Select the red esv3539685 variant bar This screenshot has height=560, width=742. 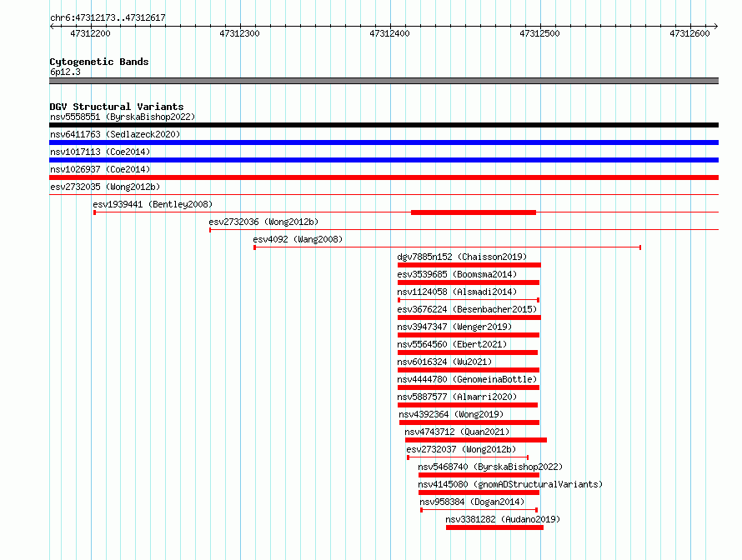pos(469,282)
